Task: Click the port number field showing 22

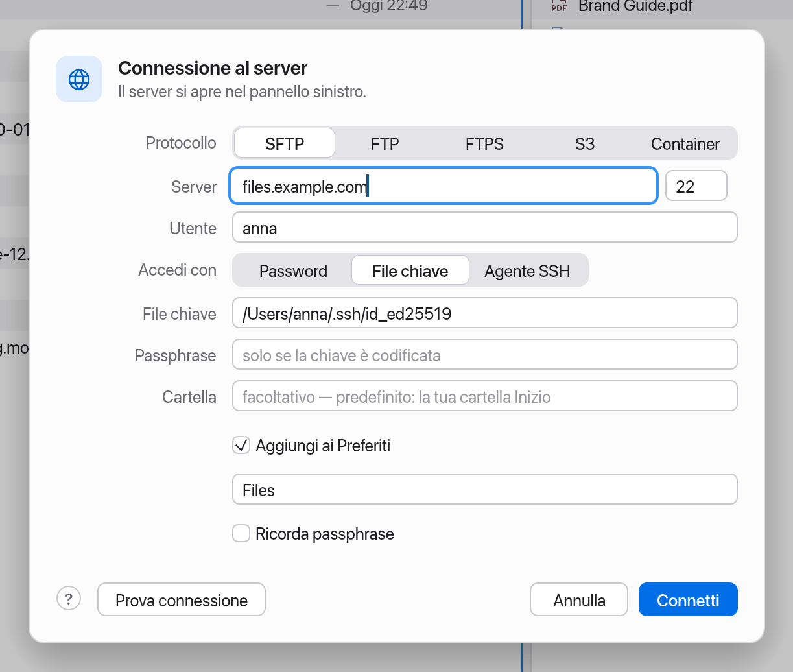Action: [696, 186]
